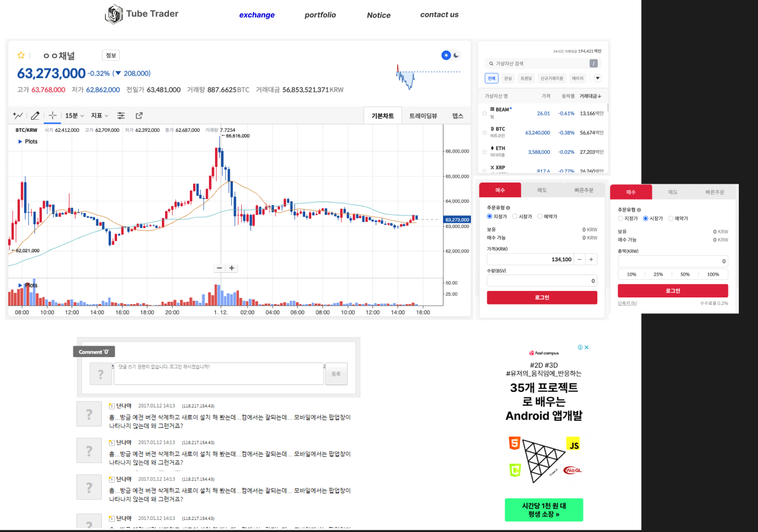Open the Notice menu
Image resolution: width=758 pixels, height=532 pixels.
pos(378,15)
